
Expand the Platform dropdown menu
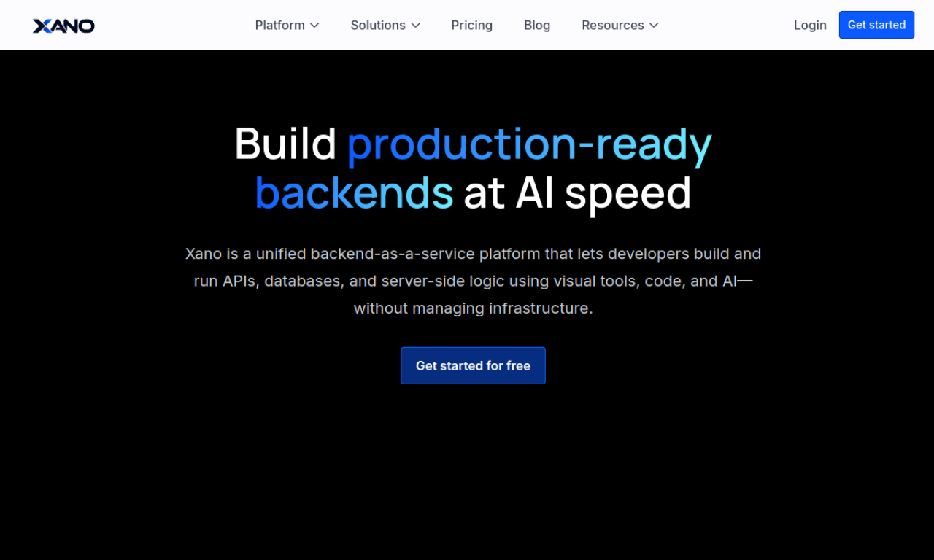(287, 25)
